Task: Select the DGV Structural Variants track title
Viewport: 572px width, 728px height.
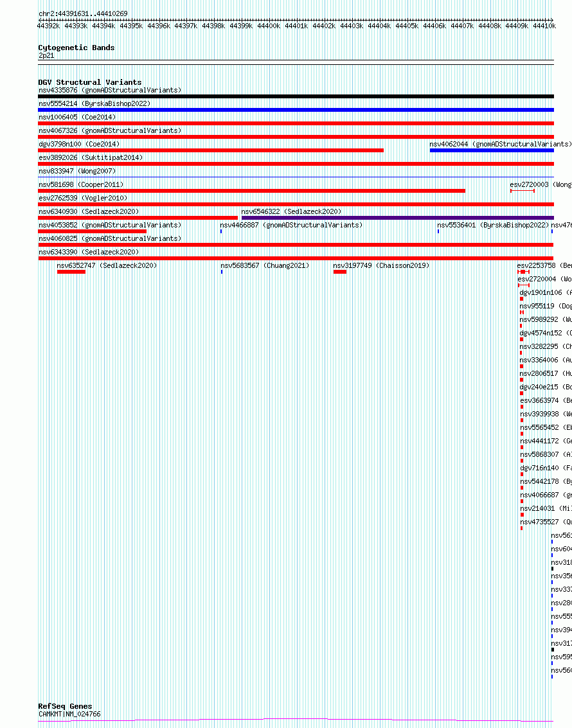Action: pyautogui.click(x=89, y=82)
